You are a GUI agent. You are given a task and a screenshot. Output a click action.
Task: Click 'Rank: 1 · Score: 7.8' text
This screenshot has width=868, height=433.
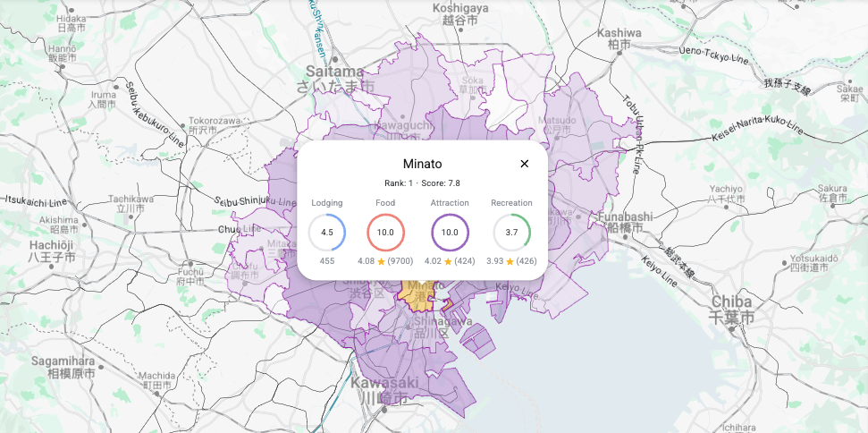coord(422,183)
